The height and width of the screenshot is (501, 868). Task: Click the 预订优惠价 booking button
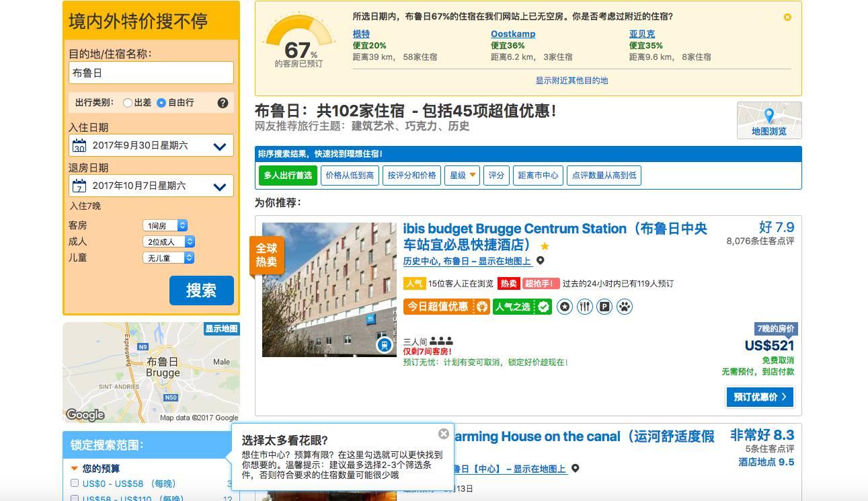[x=760, y=397]
